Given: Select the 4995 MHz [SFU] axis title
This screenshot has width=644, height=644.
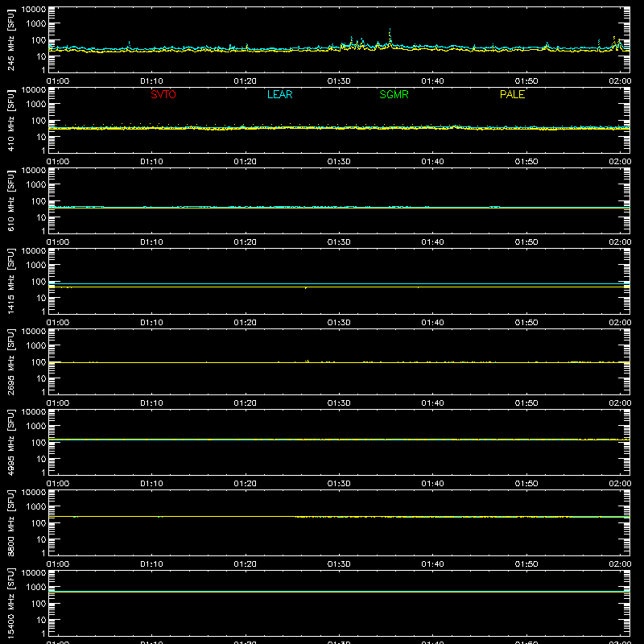Looking at the screenshot, I should point(10,443).
